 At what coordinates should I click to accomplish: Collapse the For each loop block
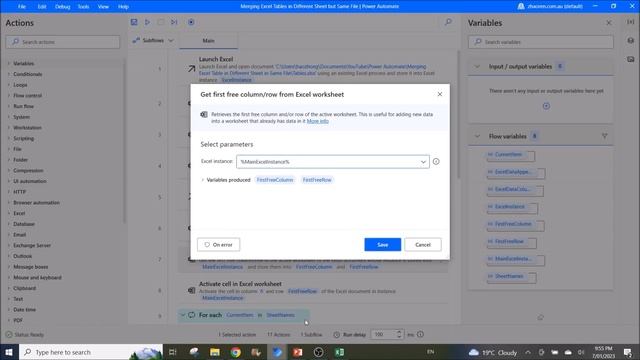pyautogui.click(x=183, y=315)
